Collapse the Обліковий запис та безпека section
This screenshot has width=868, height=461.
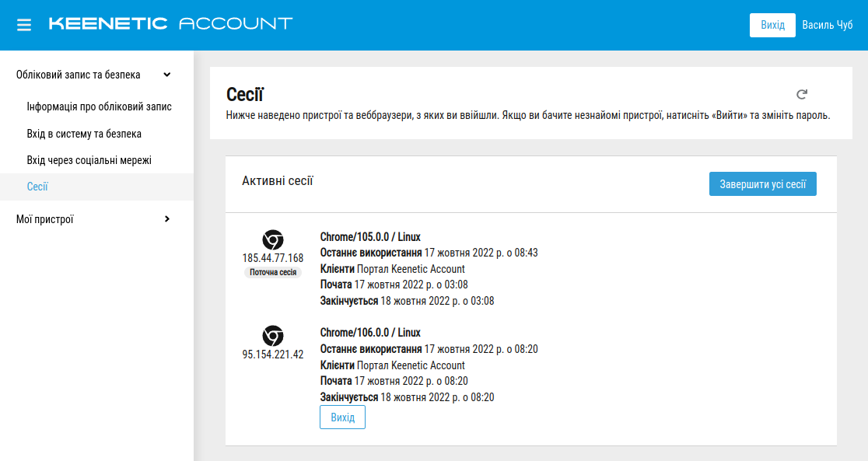click(166, 75)
